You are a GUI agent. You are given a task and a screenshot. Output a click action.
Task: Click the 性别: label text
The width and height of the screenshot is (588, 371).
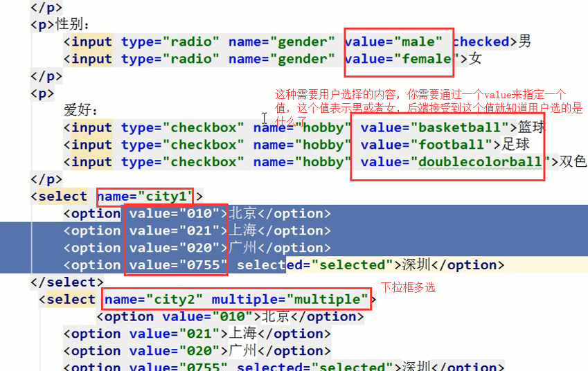point(73,24)
